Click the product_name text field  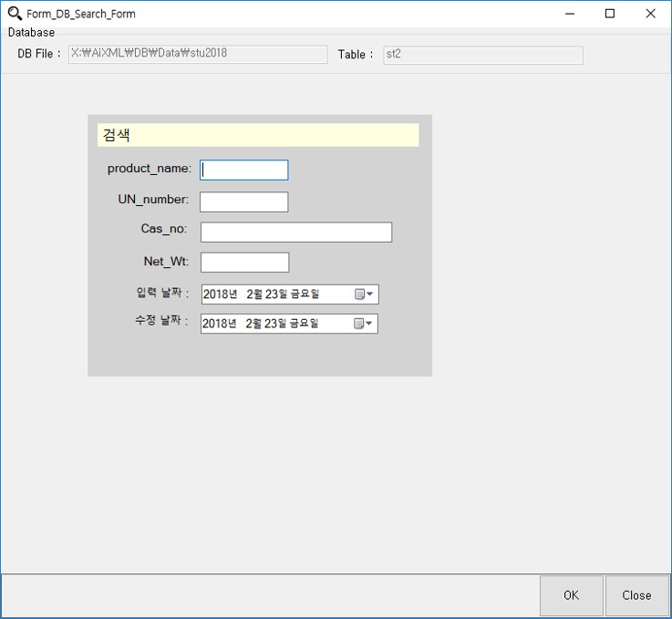click(243, 170)
